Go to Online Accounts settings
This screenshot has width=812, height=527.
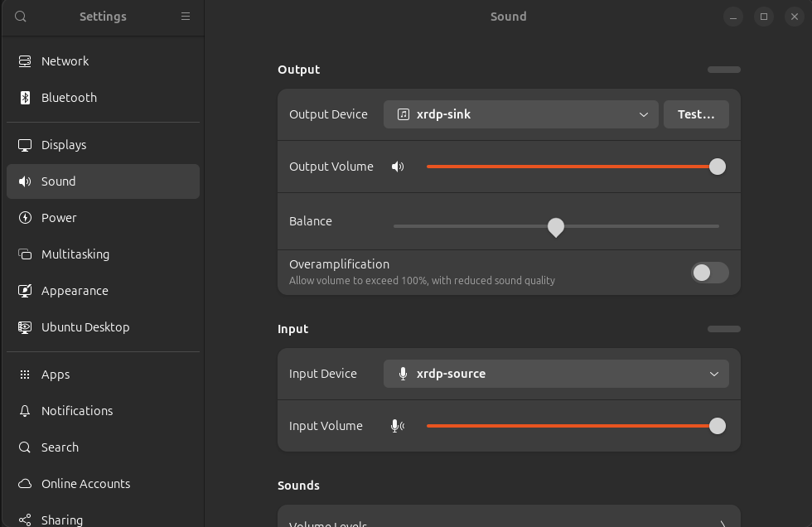[x=103, y=484]
